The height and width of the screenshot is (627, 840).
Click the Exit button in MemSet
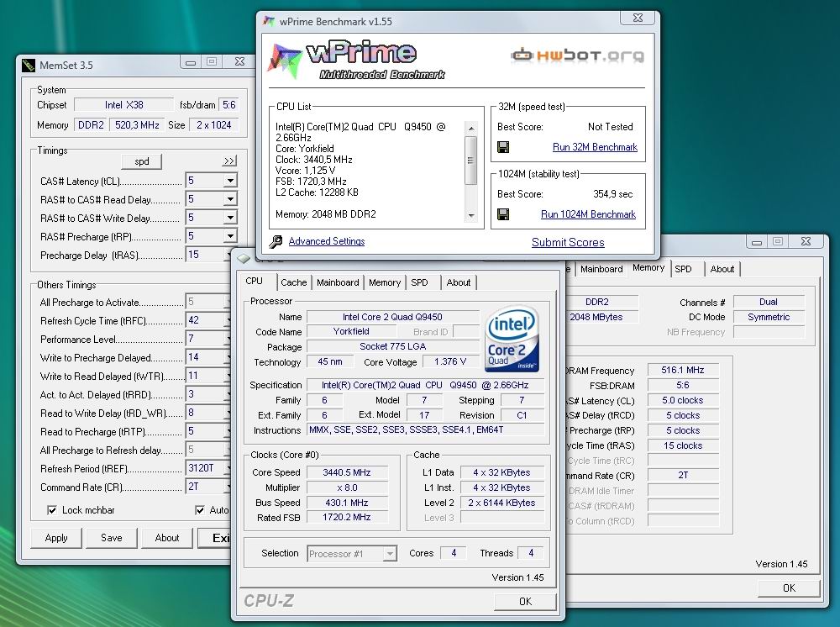(x=214, y=538)
